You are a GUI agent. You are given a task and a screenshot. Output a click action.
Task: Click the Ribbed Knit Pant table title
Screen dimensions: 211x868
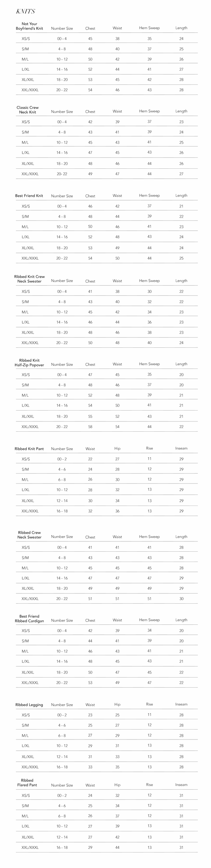[29, 449]
